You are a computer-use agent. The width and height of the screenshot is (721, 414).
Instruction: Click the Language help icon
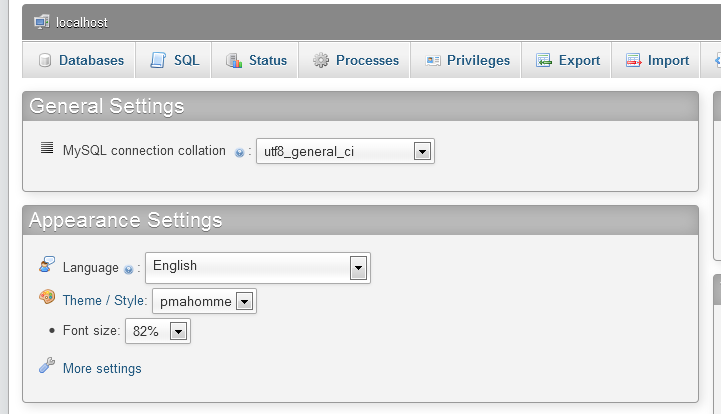[x=129, y=270]
